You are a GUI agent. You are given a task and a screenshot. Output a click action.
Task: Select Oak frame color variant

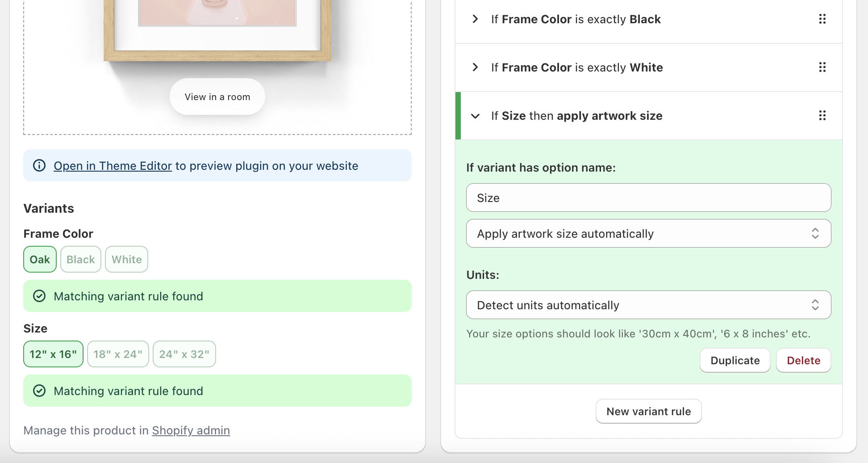pyautogui.click(x=40, y=260)
